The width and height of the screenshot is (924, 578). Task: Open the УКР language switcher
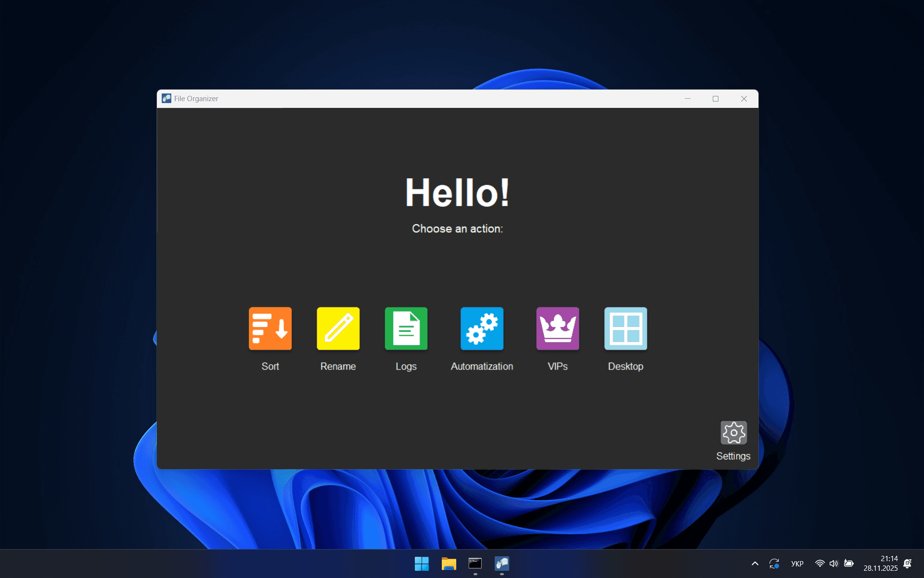click(797, 564)
